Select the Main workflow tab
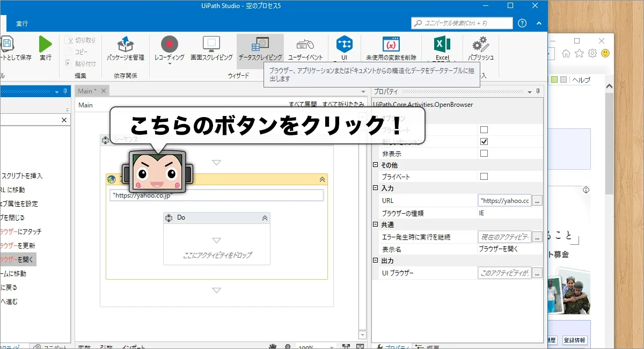 (92, 91)
